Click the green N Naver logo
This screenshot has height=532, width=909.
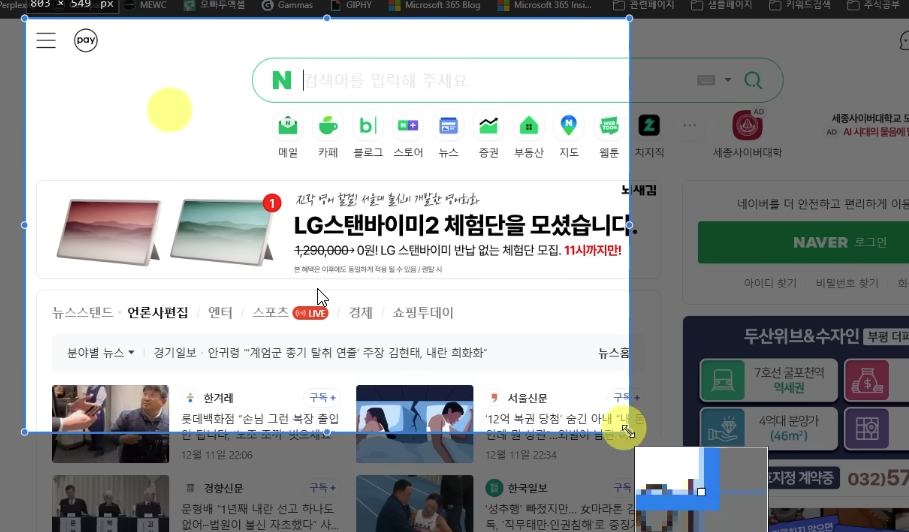tap(282, 80)
